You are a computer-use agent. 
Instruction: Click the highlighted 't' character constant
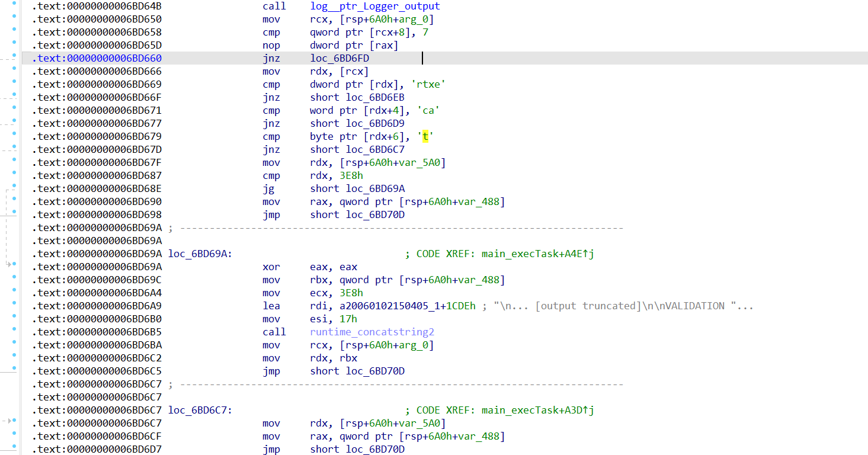425,136
